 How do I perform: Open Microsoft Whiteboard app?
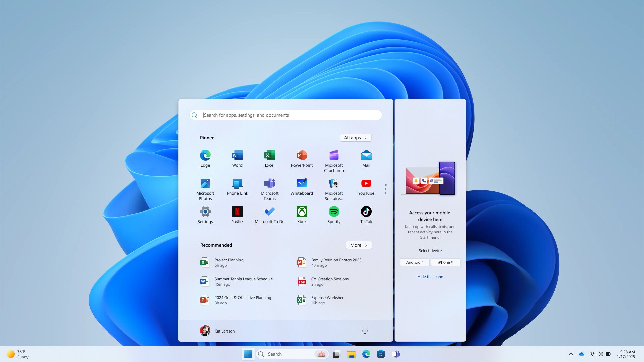pos(301,186)
